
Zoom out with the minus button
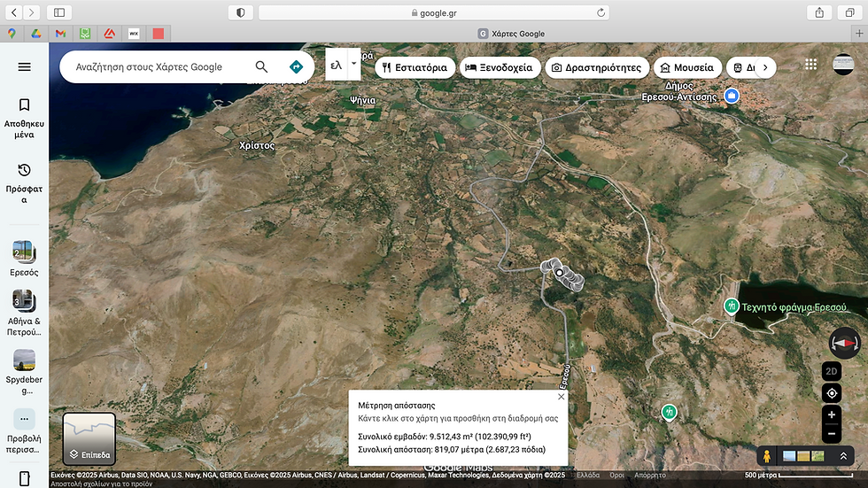(832, 434)
